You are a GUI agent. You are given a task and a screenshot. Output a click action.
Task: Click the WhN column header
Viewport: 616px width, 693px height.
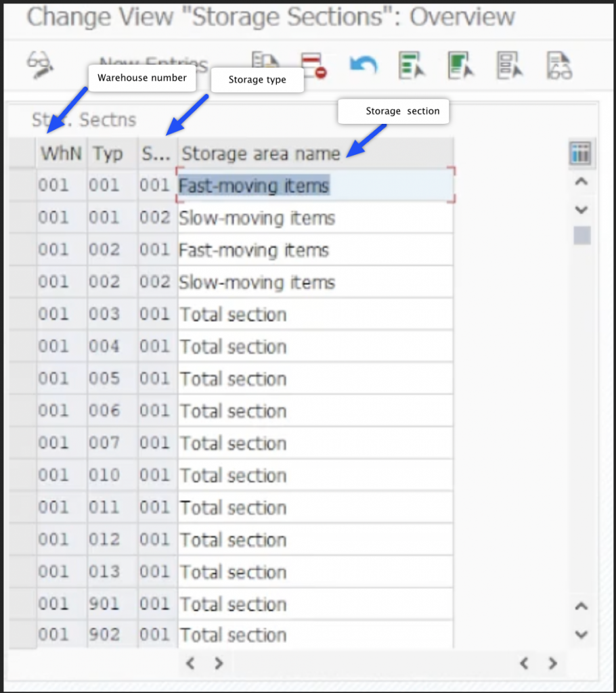[61, 154]
